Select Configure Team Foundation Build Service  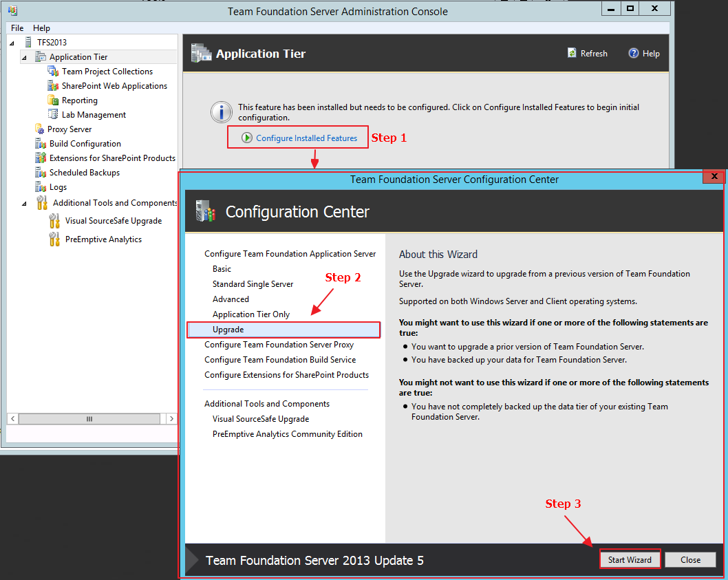[280, 359]
